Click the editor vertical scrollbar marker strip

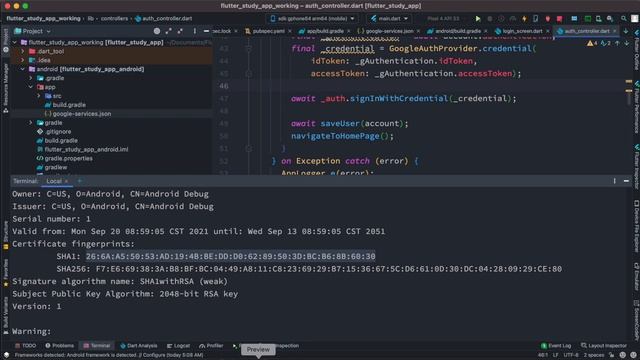coord(629,106)
